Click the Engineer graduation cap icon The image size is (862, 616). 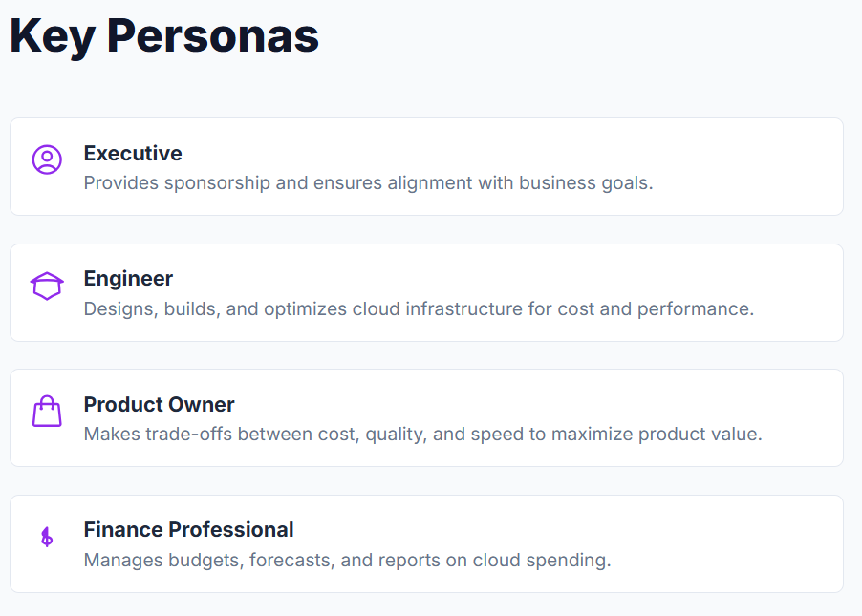47,286
